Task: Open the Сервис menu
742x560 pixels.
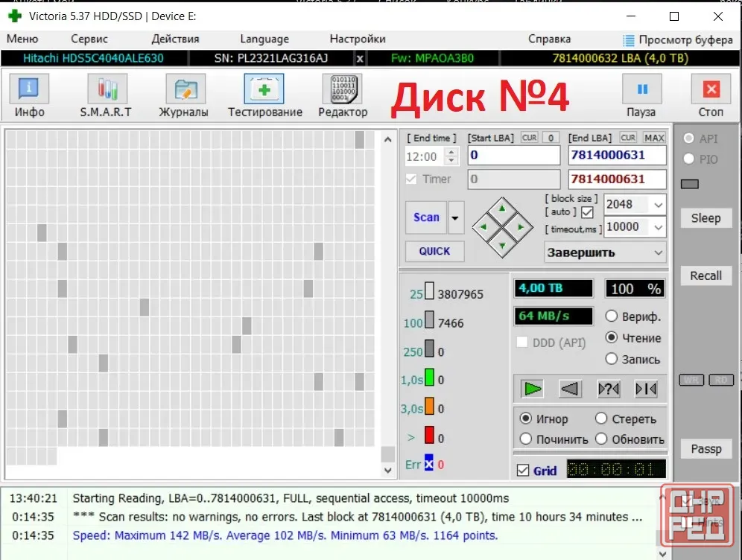Action: (89, 39)
